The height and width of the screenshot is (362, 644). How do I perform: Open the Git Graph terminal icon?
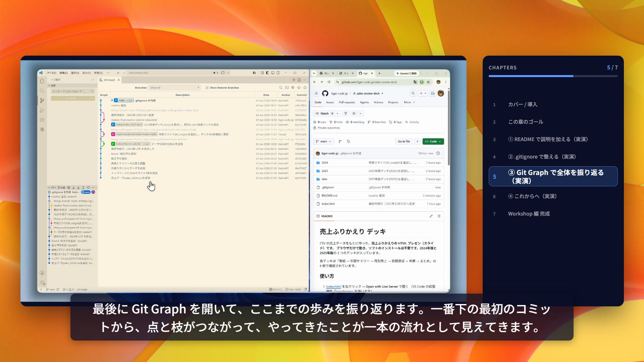pyautogui.click(x=287, y=87)
